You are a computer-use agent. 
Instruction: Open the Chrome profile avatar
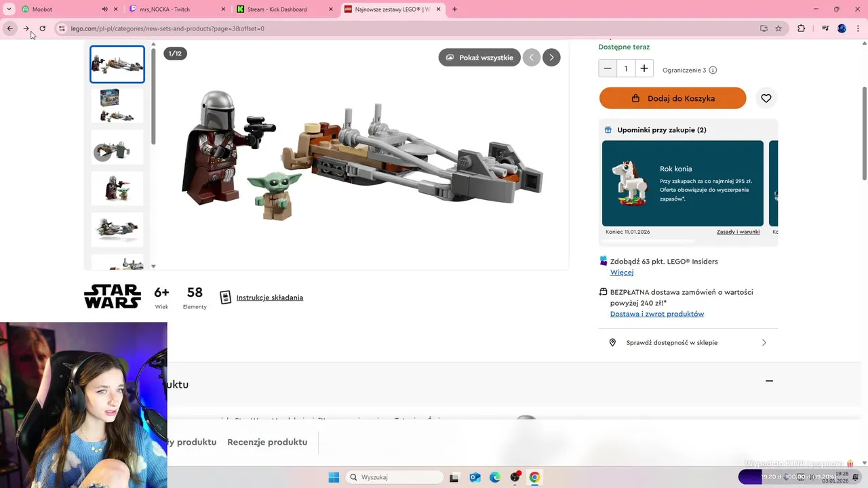842,28
